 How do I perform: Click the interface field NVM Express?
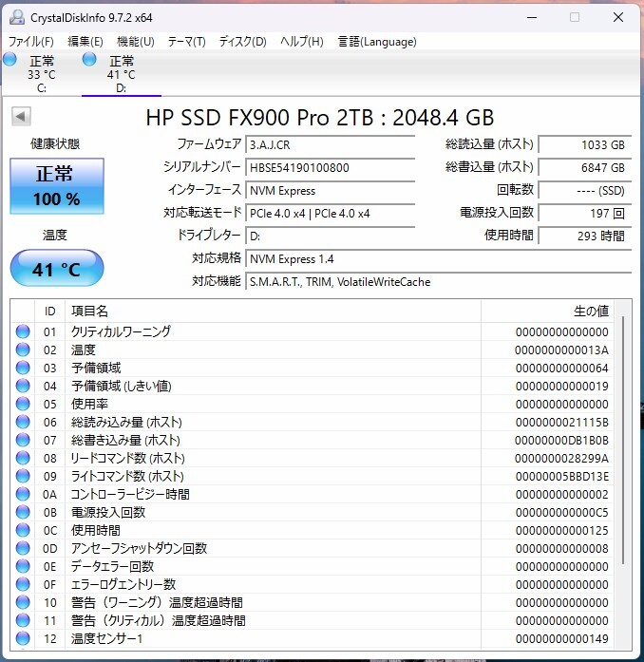pos(331,190)
